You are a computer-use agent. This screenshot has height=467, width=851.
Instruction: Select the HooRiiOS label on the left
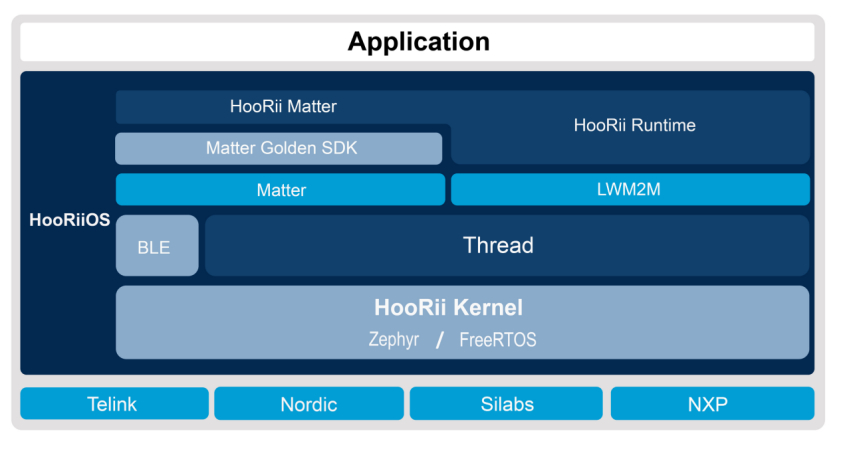[69, 220]
